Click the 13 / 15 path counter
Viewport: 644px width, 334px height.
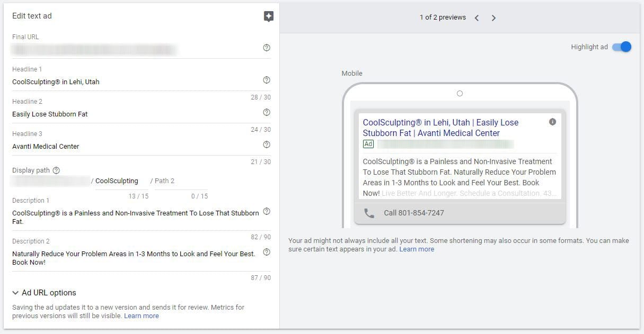point(138,196)
